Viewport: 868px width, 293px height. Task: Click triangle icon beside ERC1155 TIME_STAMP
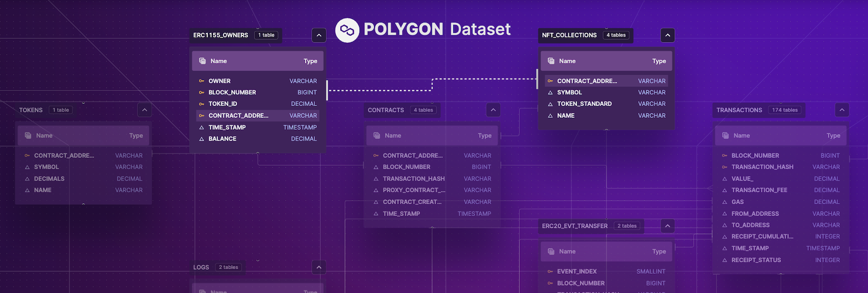[x=201, y=127]
